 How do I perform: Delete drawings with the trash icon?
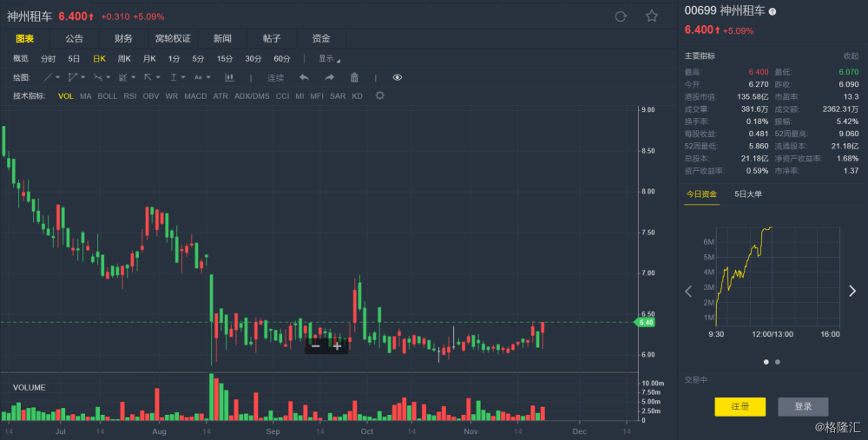[354, 77]
